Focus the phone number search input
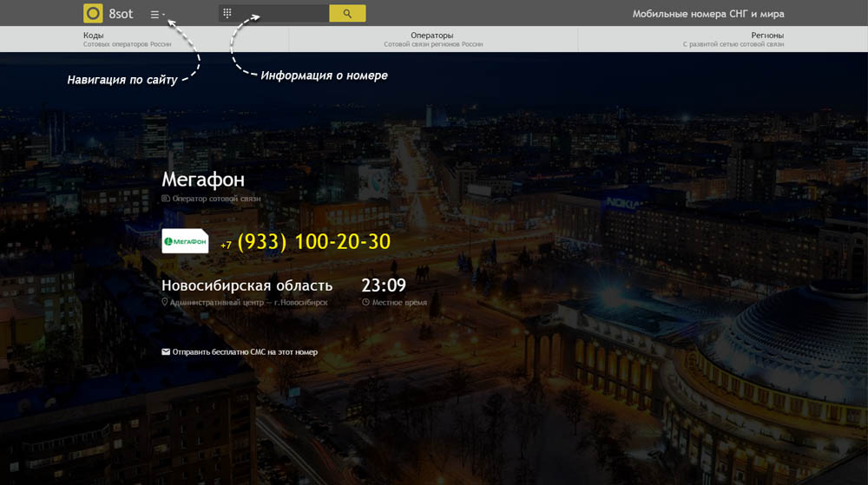 pyautogui.click(x=273, y=13)
